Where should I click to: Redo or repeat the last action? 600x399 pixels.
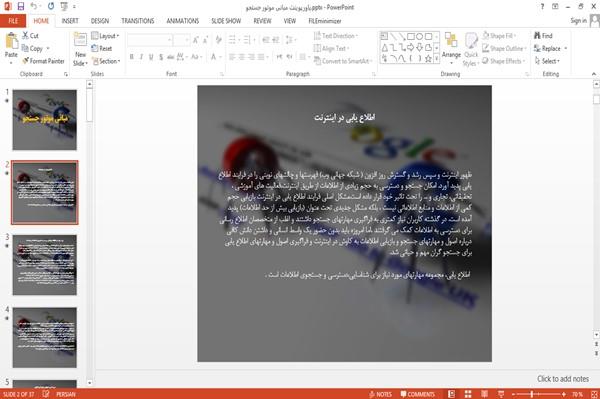pyautogui.click(x=51, y=7)
